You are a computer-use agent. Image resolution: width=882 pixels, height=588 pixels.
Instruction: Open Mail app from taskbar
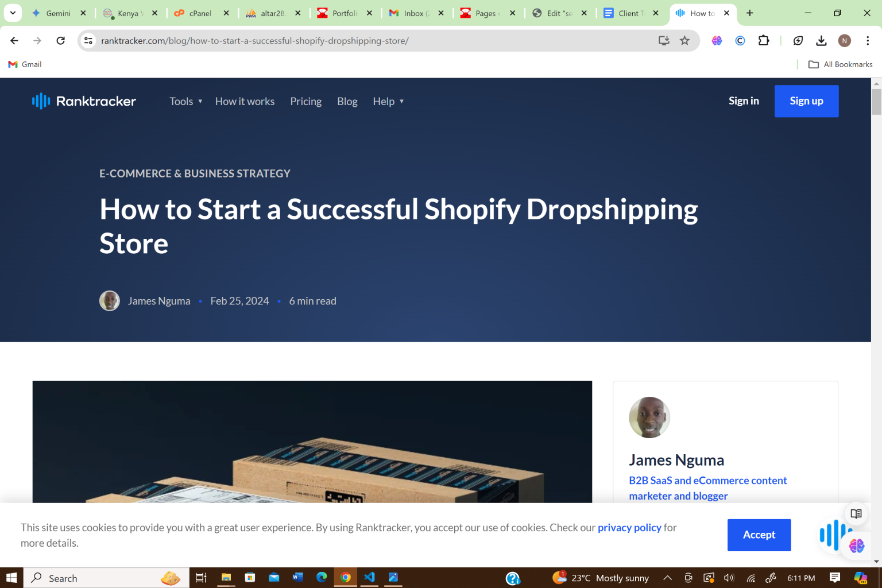point(274,578)
